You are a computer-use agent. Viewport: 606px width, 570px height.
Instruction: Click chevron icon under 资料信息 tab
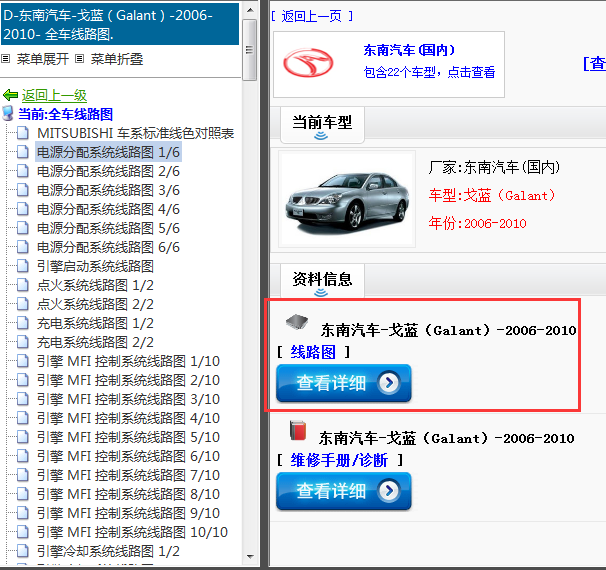pos(321,293)
